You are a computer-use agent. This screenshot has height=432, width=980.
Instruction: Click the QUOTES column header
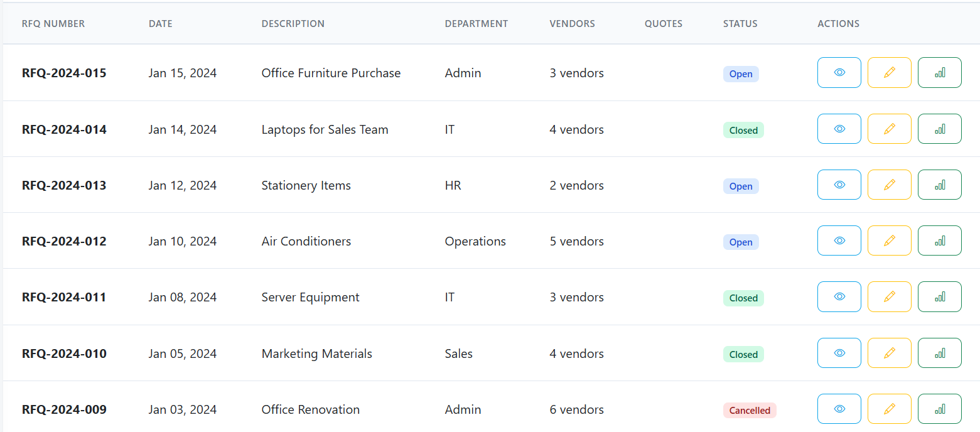[664, 24]
